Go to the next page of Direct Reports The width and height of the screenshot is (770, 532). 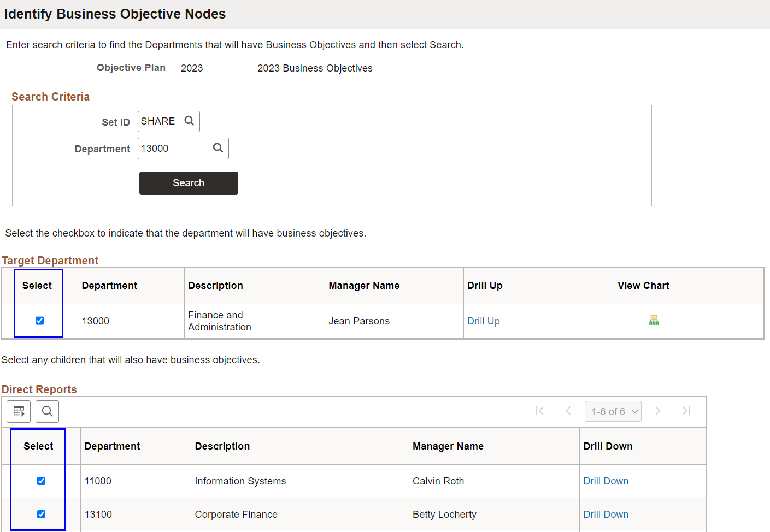tap(658, 411)
